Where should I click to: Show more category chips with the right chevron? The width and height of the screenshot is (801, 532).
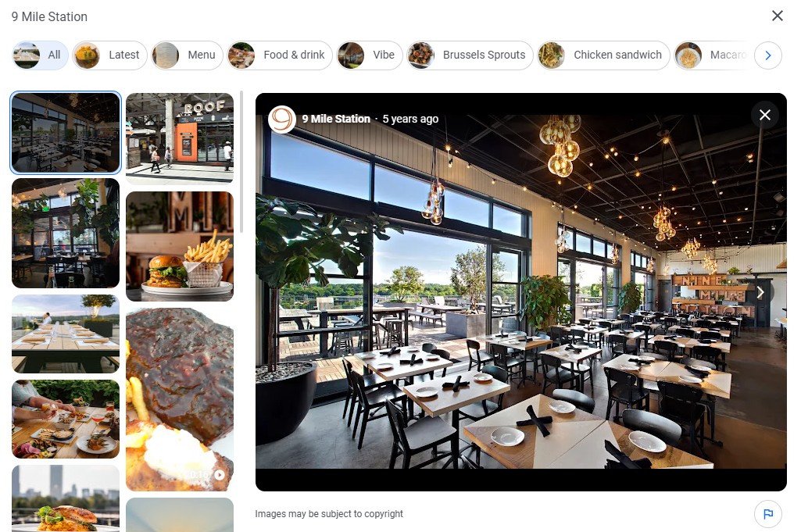pos(768,55)
